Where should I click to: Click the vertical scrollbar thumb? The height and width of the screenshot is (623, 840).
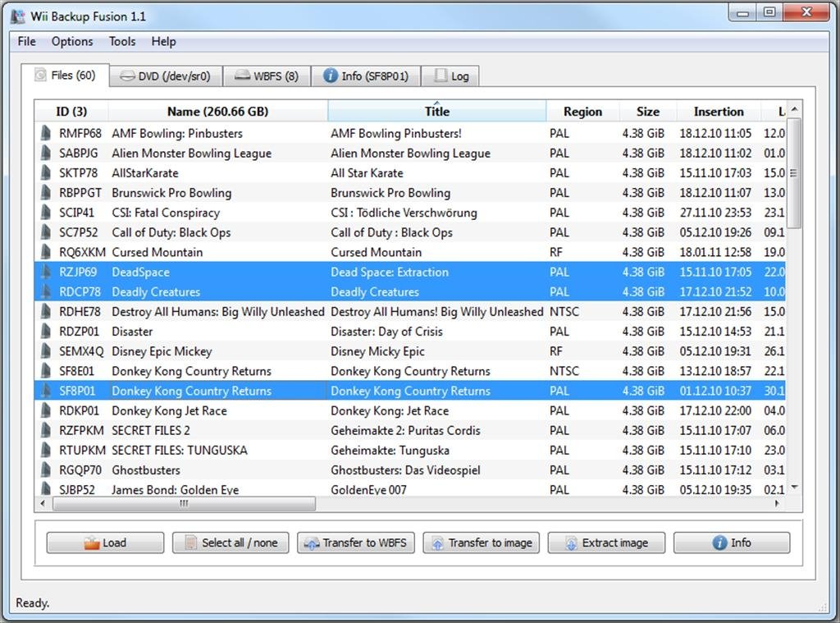tap(794, 172)
